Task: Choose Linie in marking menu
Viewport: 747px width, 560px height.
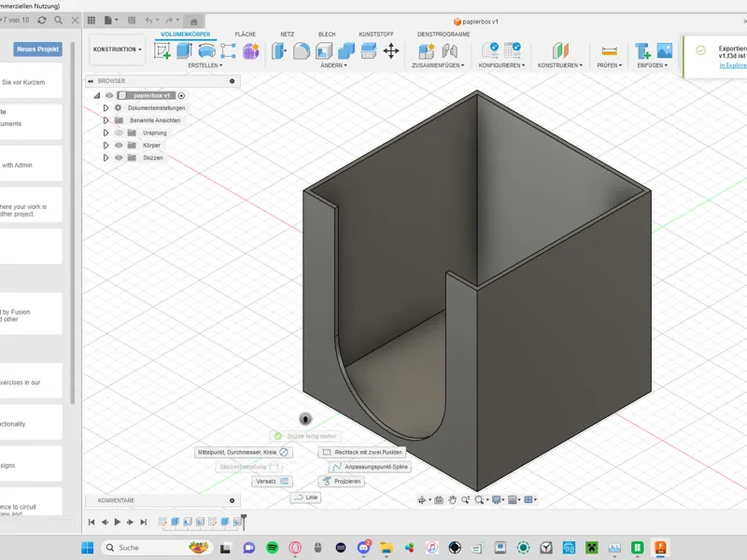Action: 306,497
